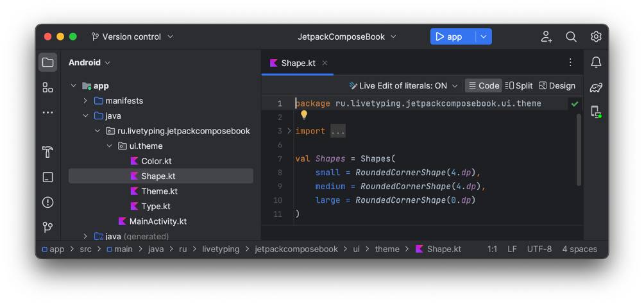The width and height of the screenshot is (644, 306).
Task: Open the Project tool window folder icon
Action: [x=47, y=62]
